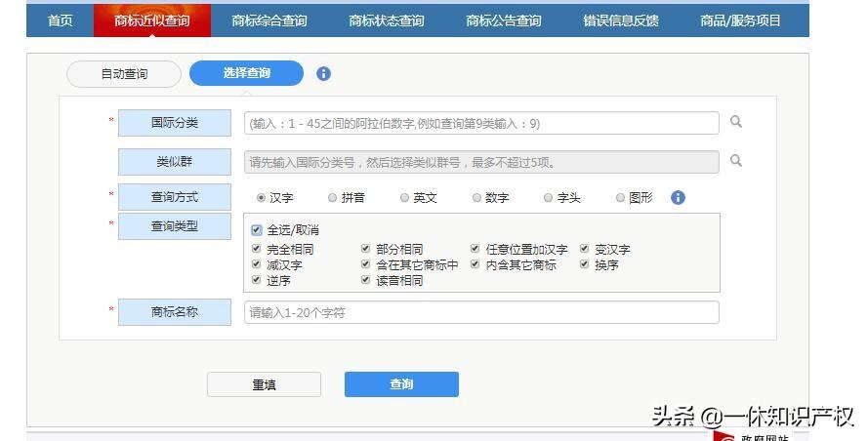868x441 pixels.
Task: Uncheck the 换序 checkbox
Action: [584, 264]
